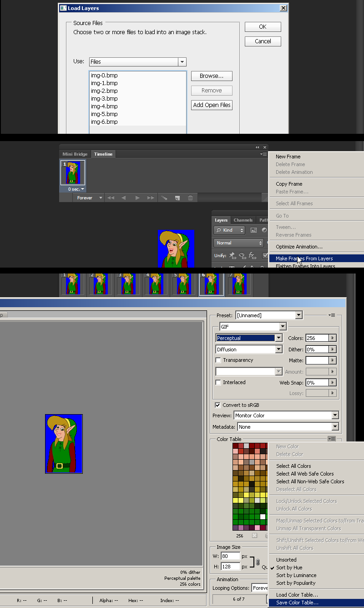
Task: Click Add Open Files button
Action: tap(212, 105)
